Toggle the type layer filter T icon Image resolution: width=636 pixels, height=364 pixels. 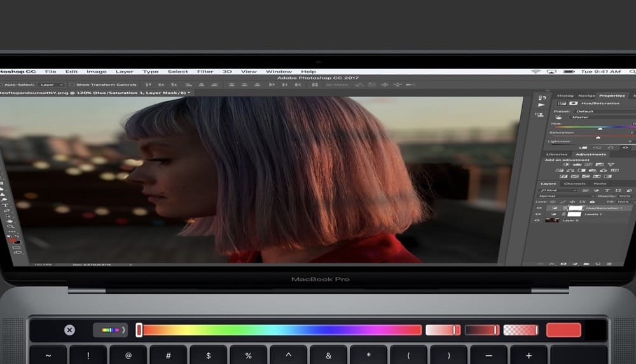(x=607, y=191)
